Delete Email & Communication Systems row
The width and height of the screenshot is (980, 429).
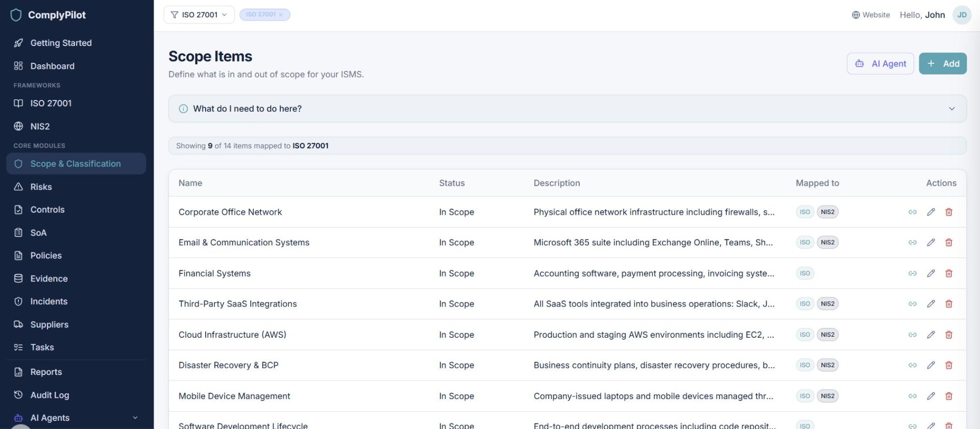[949, 243]
